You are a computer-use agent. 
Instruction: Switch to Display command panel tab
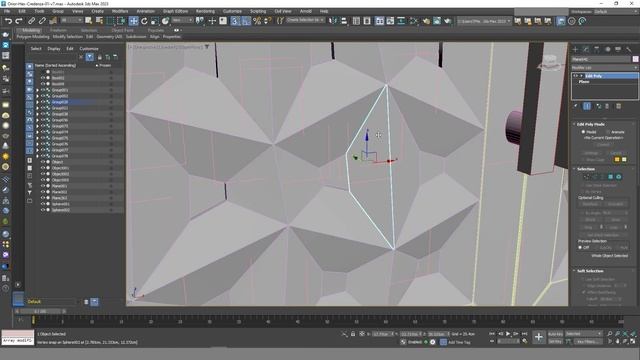coord(618,49)
